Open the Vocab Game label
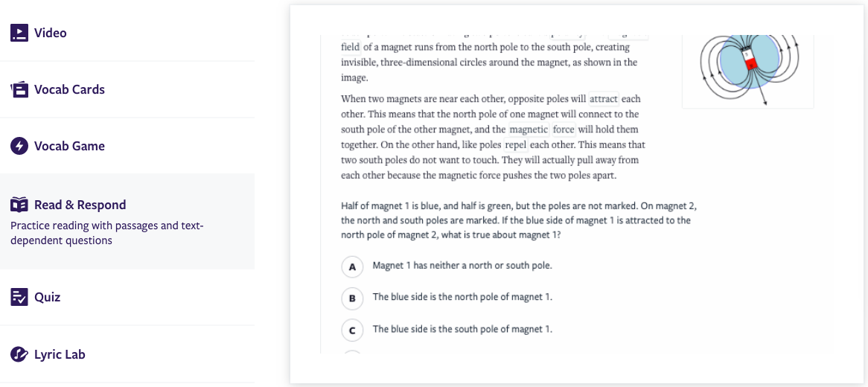The height and width of the screenshot is (387, 868). pos(69,146)
